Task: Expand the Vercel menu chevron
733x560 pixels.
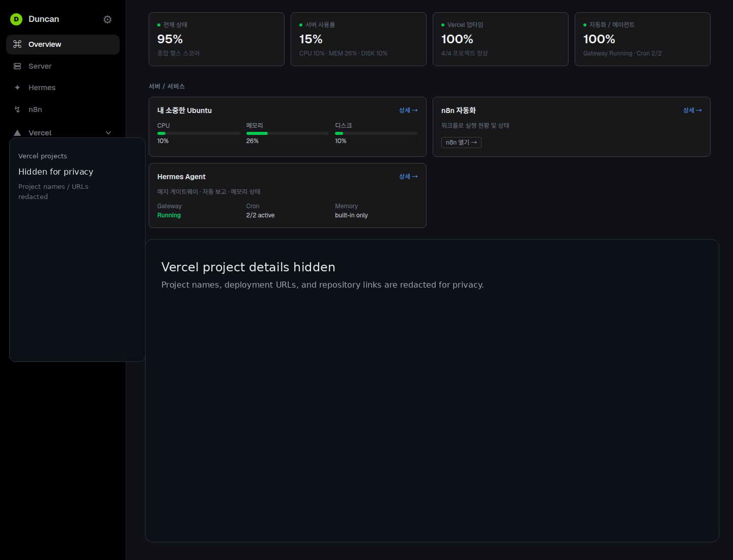Action: pos(108,133)
